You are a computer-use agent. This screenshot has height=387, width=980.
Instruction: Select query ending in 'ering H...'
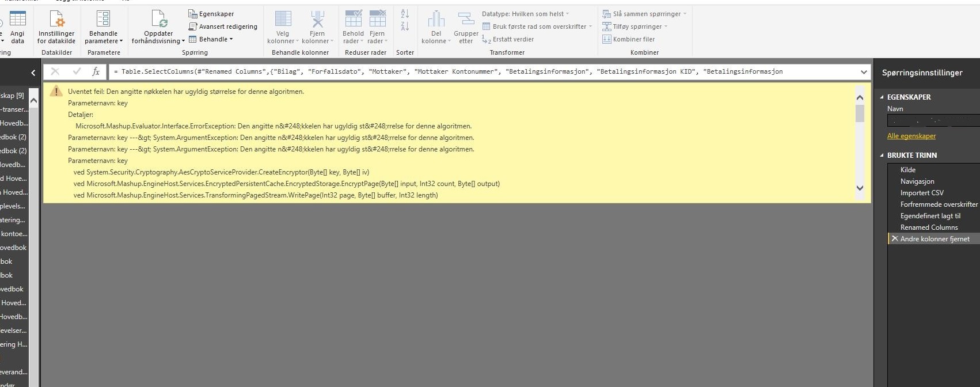tap(14, 344)
